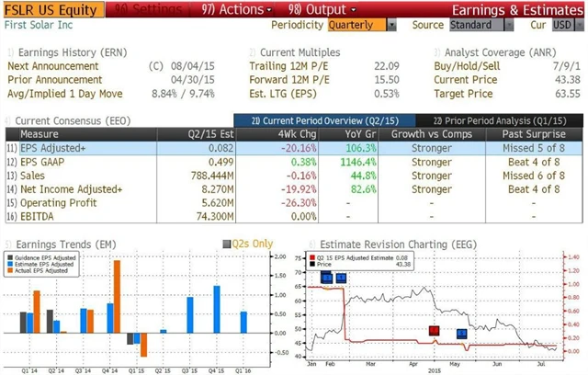The image size is (588, 375).
Task: Click the red event marker on the revision chart
Action: pos(435,330)
